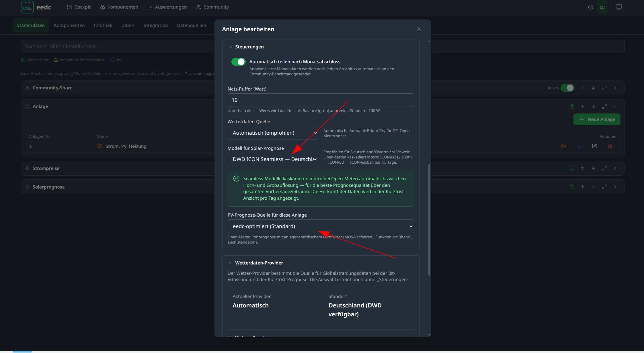Click the sun icon beside Strom, PV, Heizung

coord(99,146)
